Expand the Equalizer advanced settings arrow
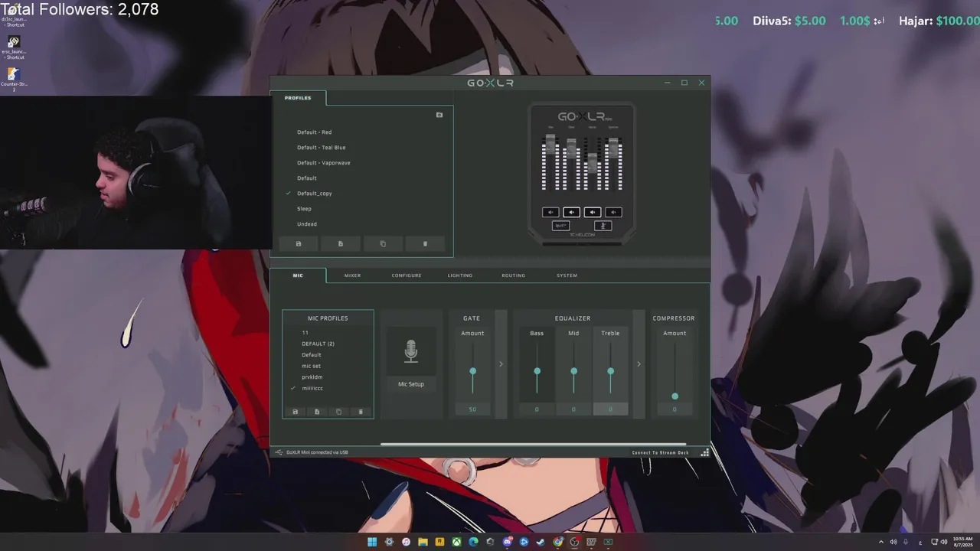This screenshot has width=980, height=551. point(639,364)
